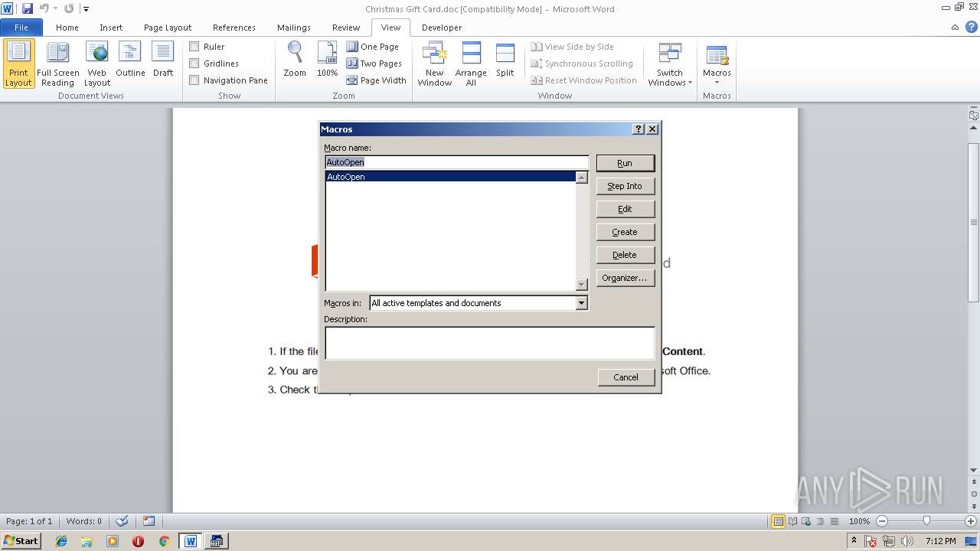Select Full Screen Reading status bar icon
980x551 pixels.
click(x=792, y=521)
